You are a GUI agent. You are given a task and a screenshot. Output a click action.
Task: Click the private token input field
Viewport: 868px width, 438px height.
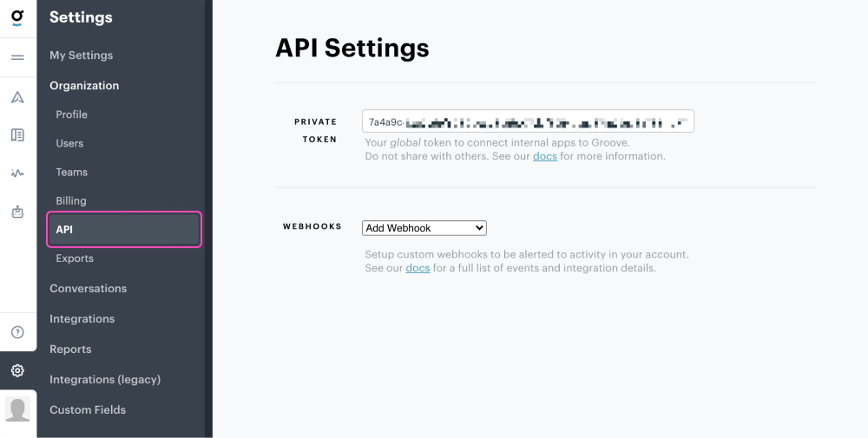click(x=528, y=122)
